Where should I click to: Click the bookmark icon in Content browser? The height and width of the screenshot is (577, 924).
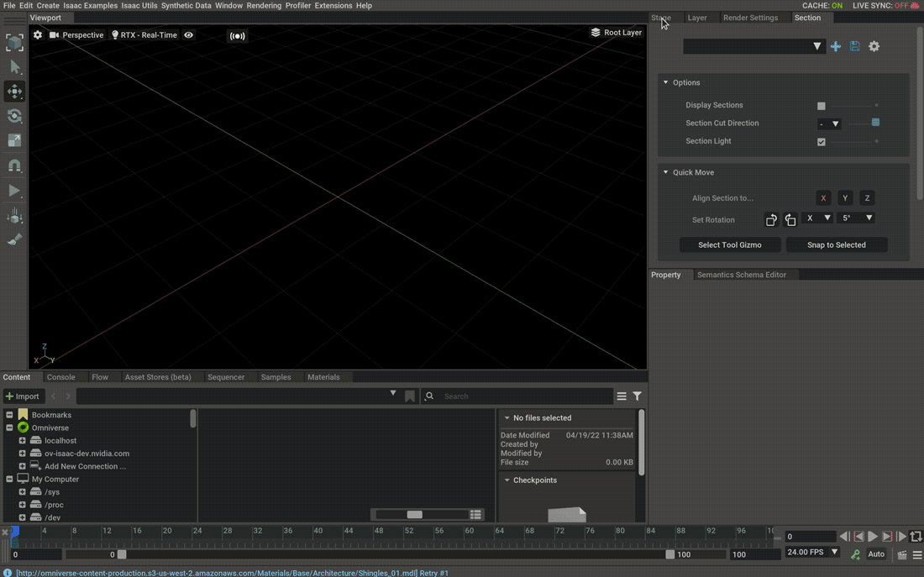[410, 396]
